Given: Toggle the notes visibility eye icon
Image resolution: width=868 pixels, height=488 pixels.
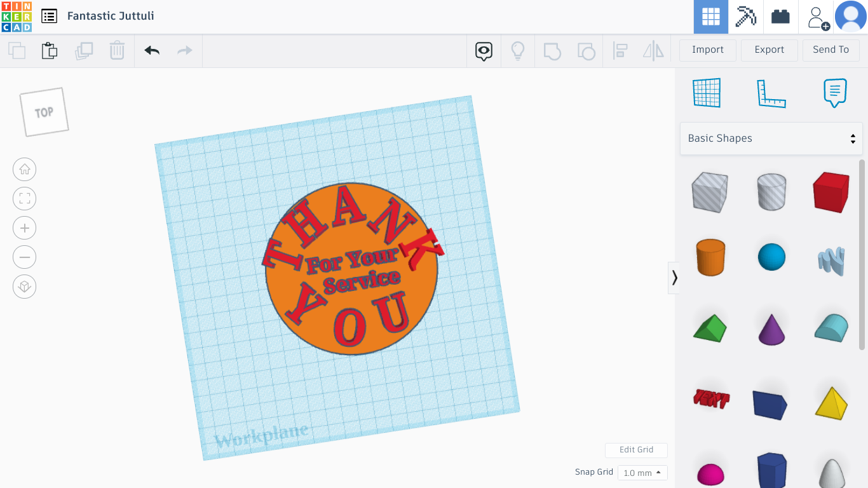Looking at the screenshot, I should (484, 51).
